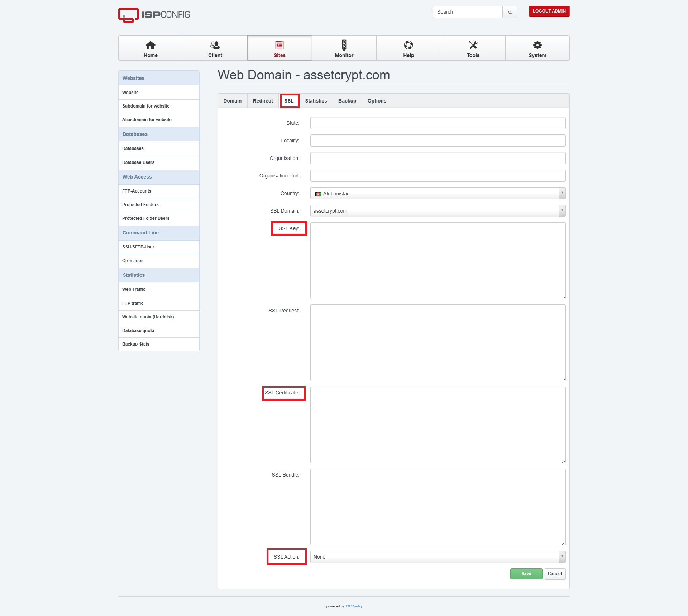Click the Organisation Unit input field
Screen dimensions: 688x616
pos(438,176)
